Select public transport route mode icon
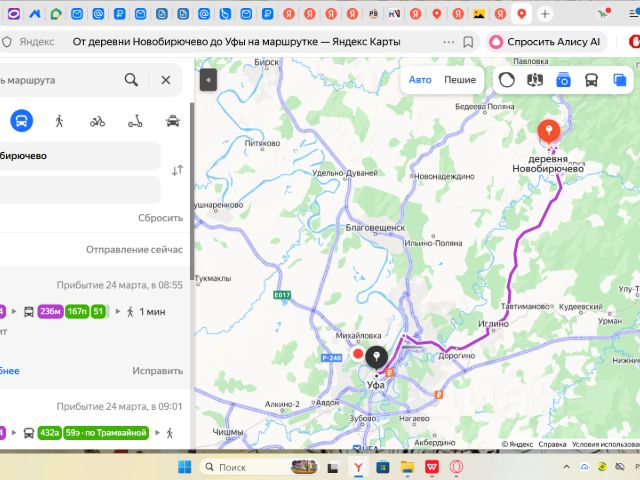 (22, 120)
